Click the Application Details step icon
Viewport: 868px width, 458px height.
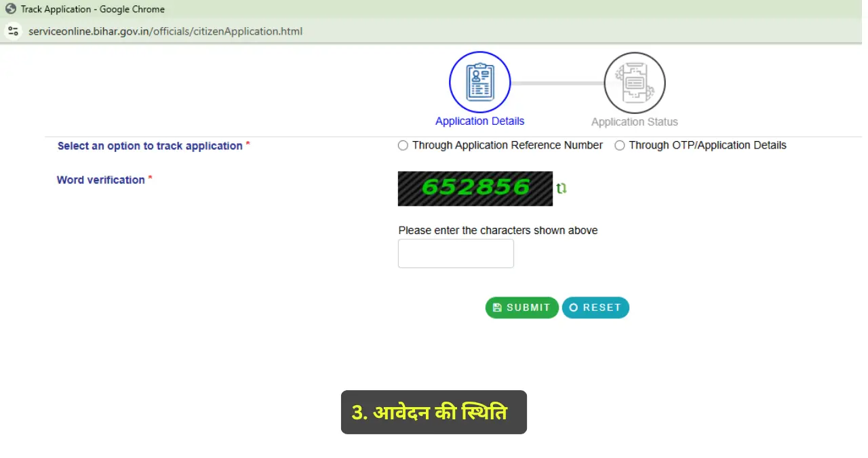pyautogui.click(x=479, y=82)
